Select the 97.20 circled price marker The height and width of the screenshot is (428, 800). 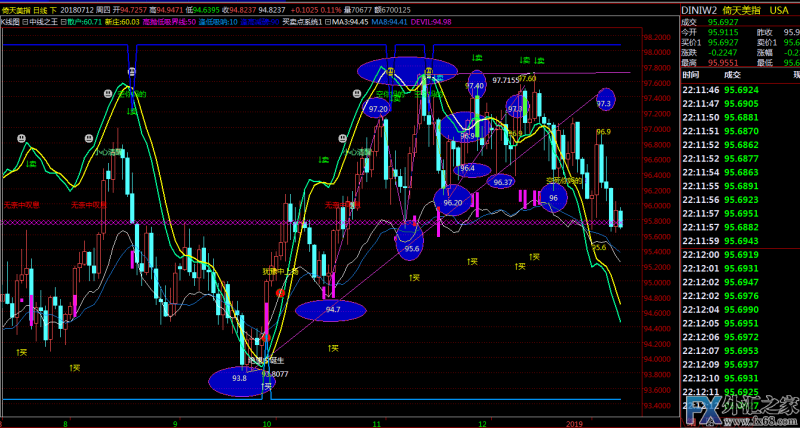(378, 108)
